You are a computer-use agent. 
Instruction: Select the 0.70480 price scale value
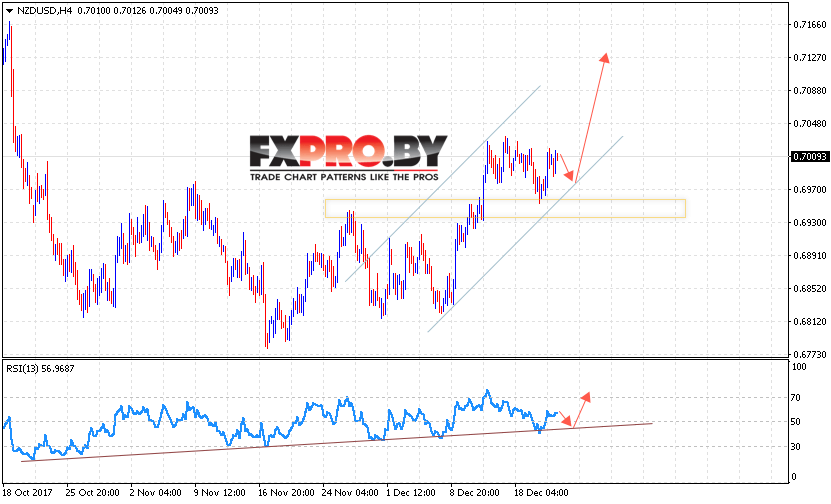(x=810, y=123)
